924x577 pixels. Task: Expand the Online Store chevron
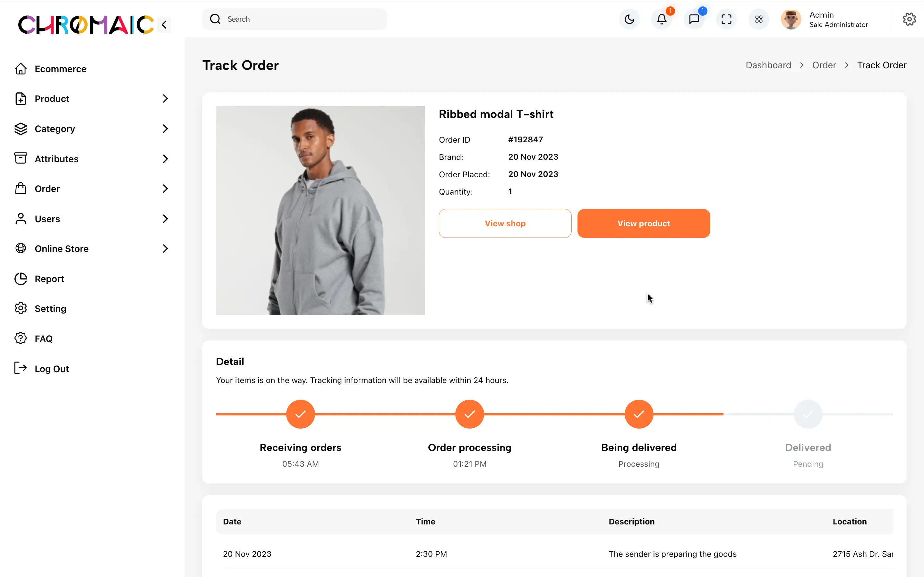(165, 248)
